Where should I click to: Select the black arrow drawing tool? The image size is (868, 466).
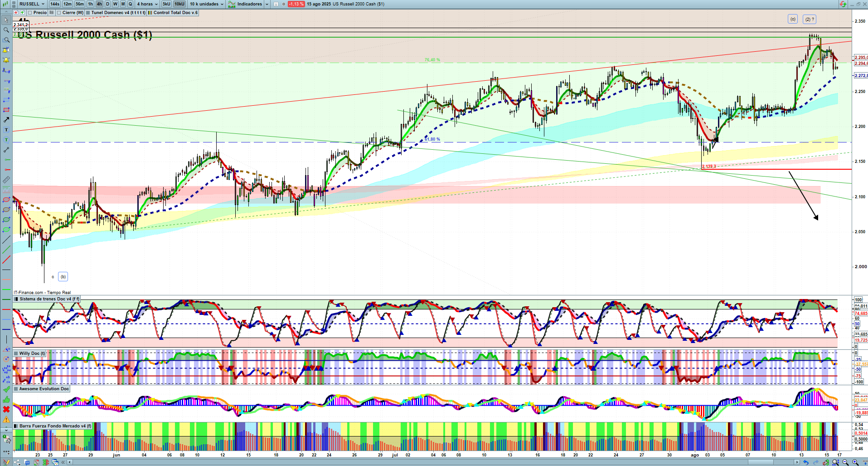pos(6,120)
